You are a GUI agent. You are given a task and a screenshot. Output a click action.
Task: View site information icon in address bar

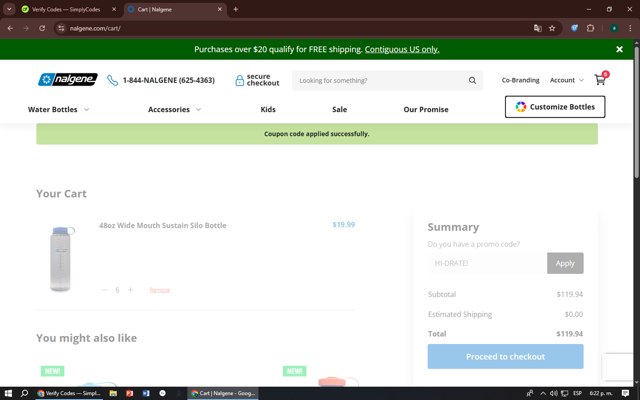pyautogui.click(x=61, y=28)
